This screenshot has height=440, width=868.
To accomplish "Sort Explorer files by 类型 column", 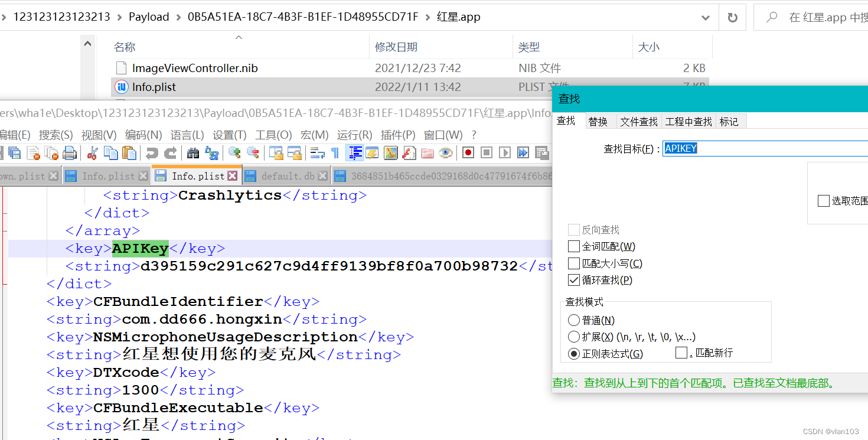I will tap(573, 47).
